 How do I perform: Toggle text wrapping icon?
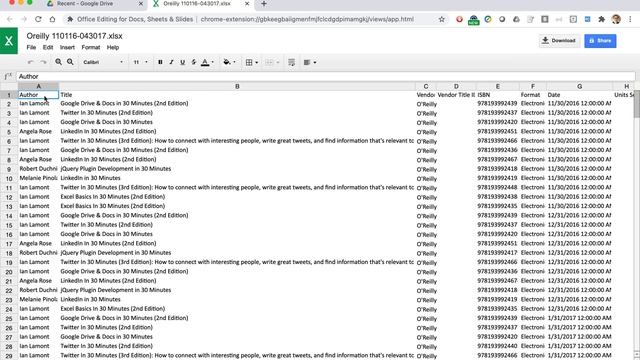pos(291,62)
